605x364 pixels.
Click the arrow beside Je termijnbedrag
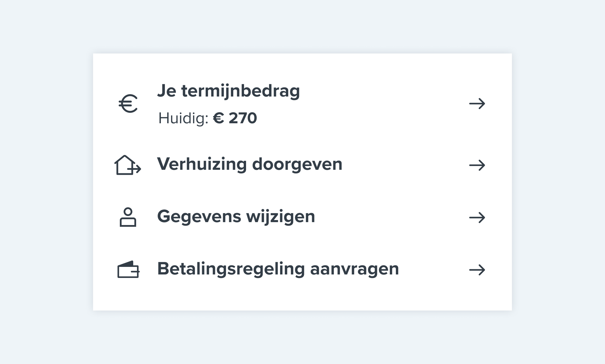[x=477, y=104]
